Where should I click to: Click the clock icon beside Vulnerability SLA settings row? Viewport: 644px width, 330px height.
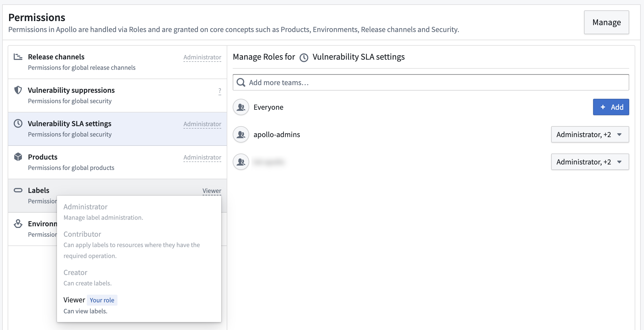click(x=18, y=123)
